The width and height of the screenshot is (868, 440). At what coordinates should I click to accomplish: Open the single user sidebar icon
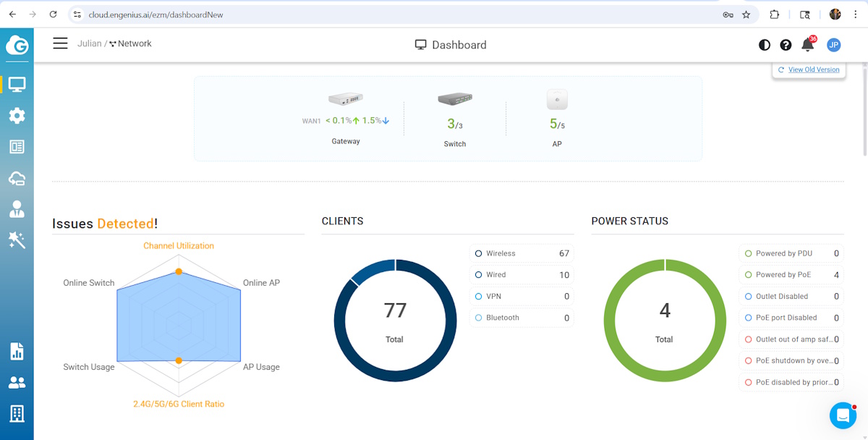point(17,209)
